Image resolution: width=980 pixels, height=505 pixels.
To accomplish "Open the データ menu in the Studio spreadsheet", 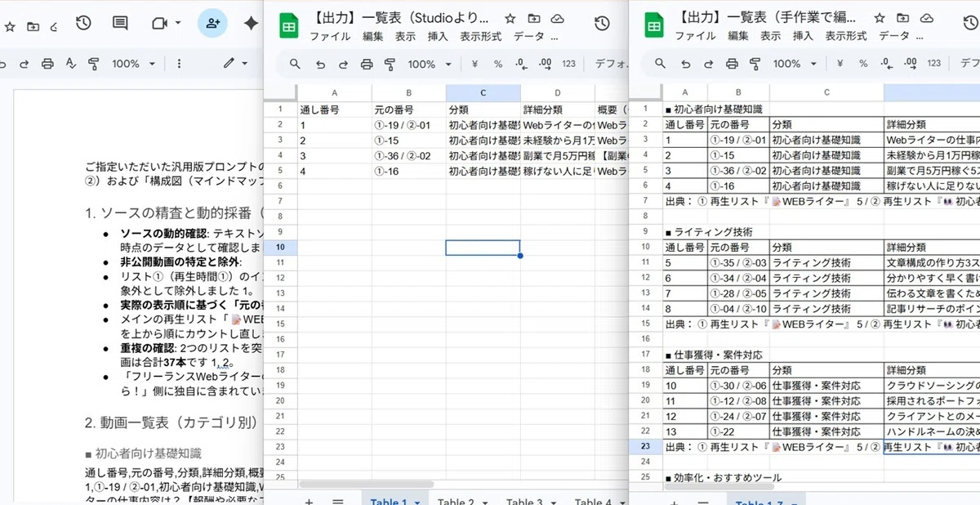I will tap(529, 36).
